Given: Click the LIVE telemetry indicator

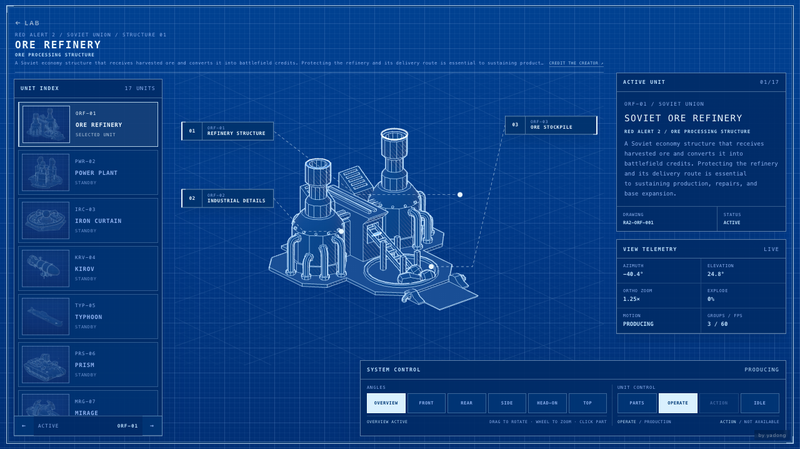Looking at the screenshot, I should [x=771, y=249].
